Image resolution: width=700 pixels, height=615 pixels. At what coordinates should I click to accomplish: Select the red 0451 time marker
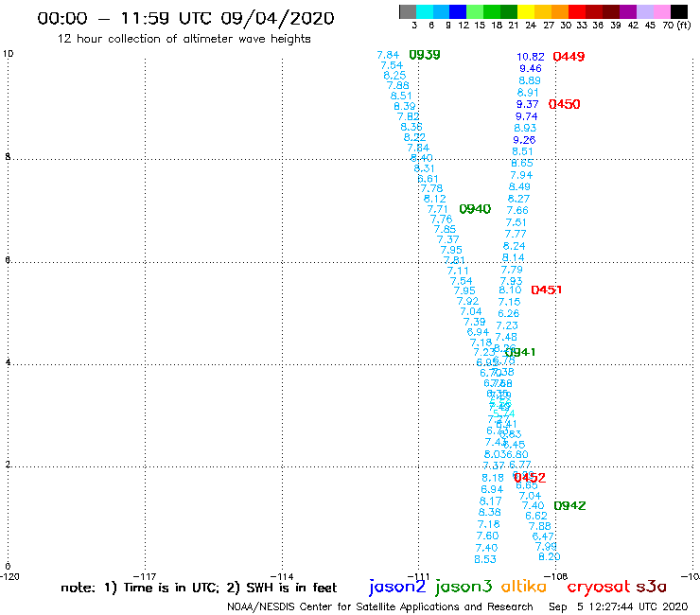(547, 290)
